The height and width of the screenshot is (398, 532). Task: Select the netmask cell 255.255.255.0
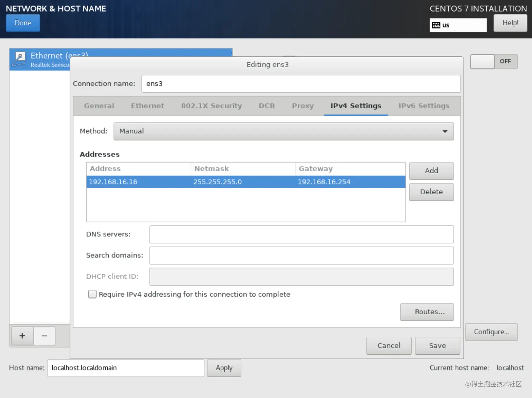coord(217,182)
